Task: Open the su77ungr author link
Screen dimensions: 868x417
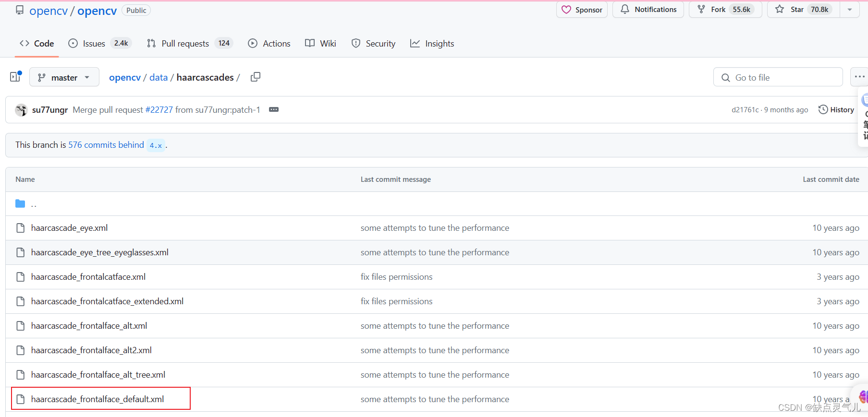Action: click(50, 110)
